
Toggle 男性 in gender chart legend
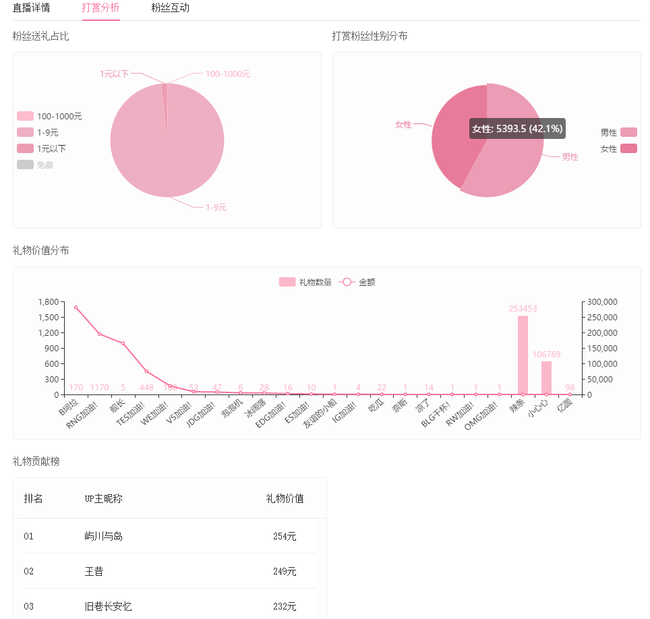[x=618, y=132]
